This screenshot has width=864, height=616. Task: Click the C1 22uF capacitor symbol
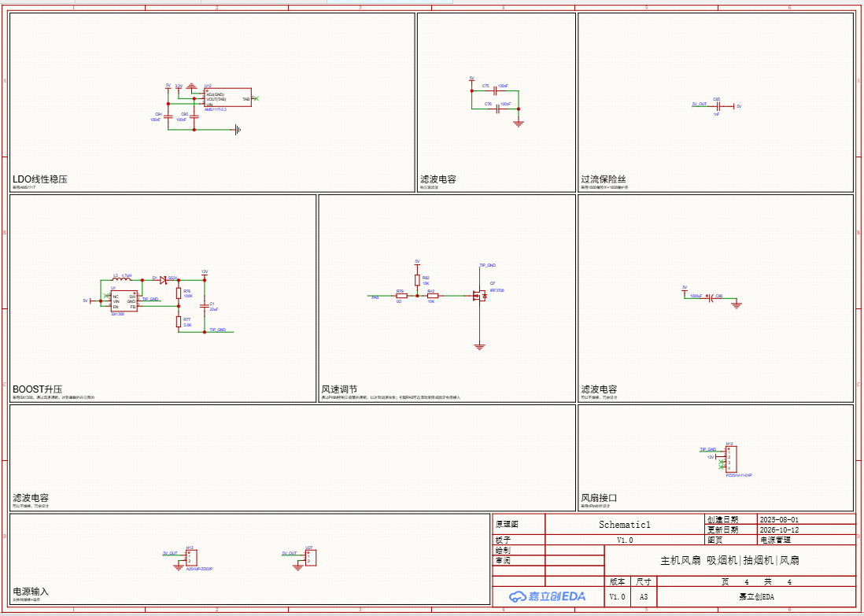(x=205, y=304)
